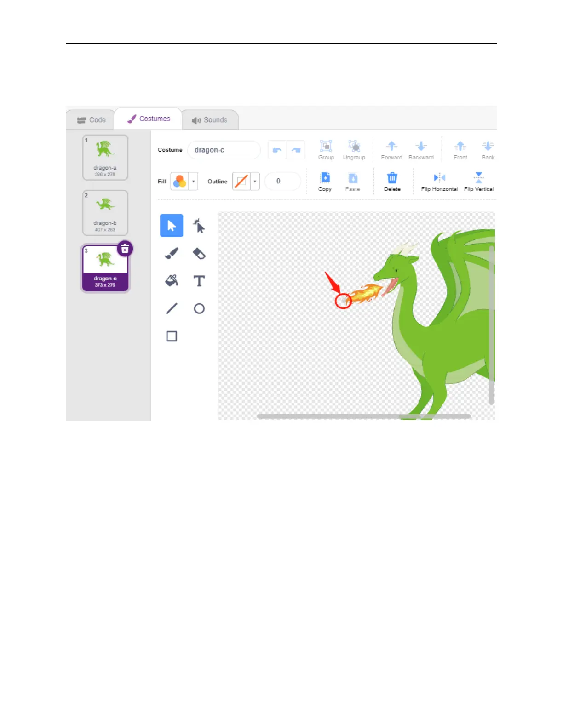Delete the dragon-c costume via trash badge
This screenshot has width=563, height=728.
pos(125,249)
